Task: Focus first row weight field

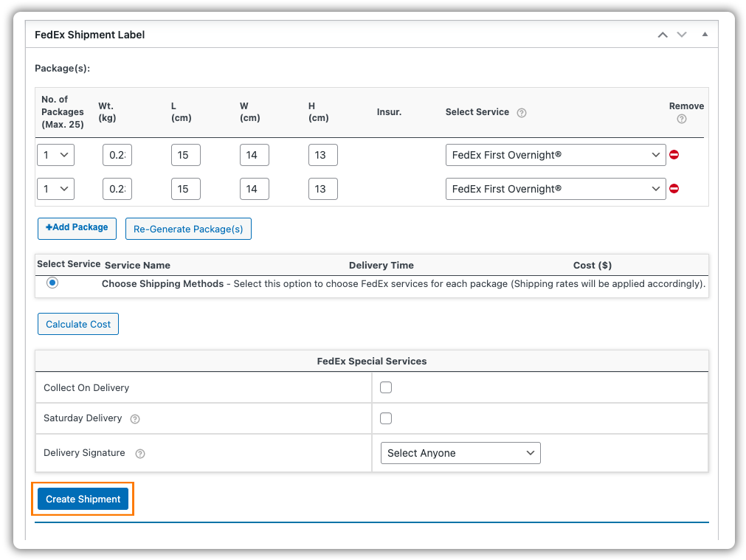Action: (x=117, y=155)
